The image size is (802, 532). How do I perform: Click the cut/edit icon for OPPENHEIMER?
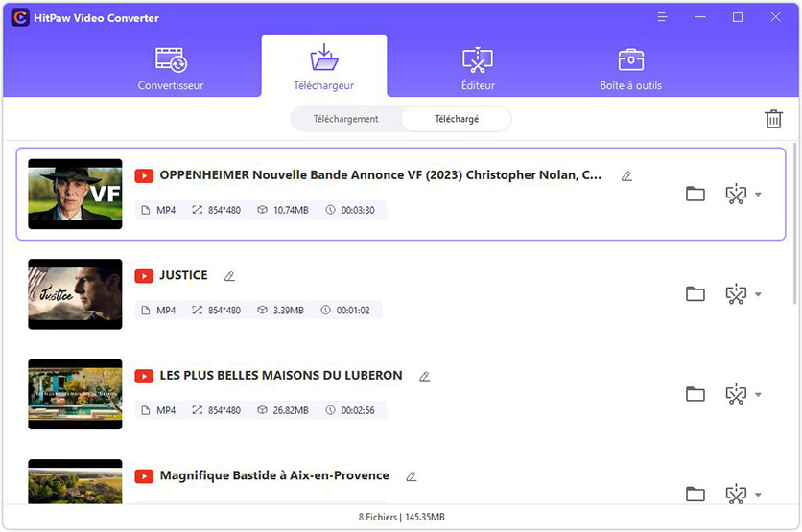(736, 195)
